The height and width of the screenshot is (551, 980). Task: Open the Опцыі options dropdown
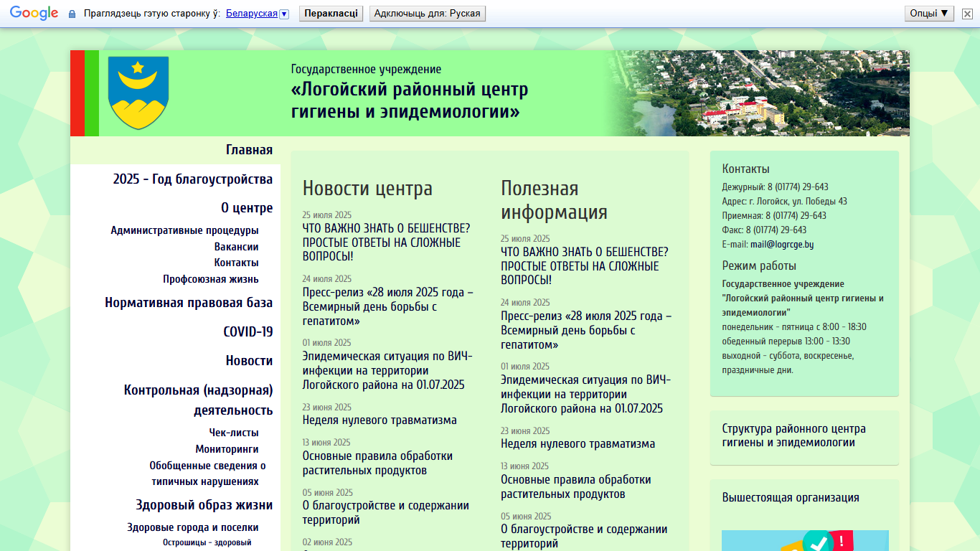[929, 14]
